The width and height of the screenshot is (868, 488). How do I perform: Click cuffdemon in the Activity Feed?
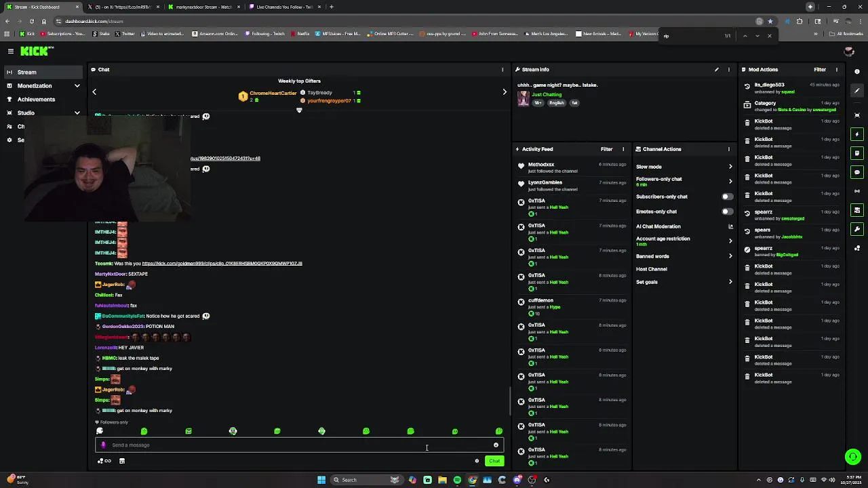[x=540, y=300]
